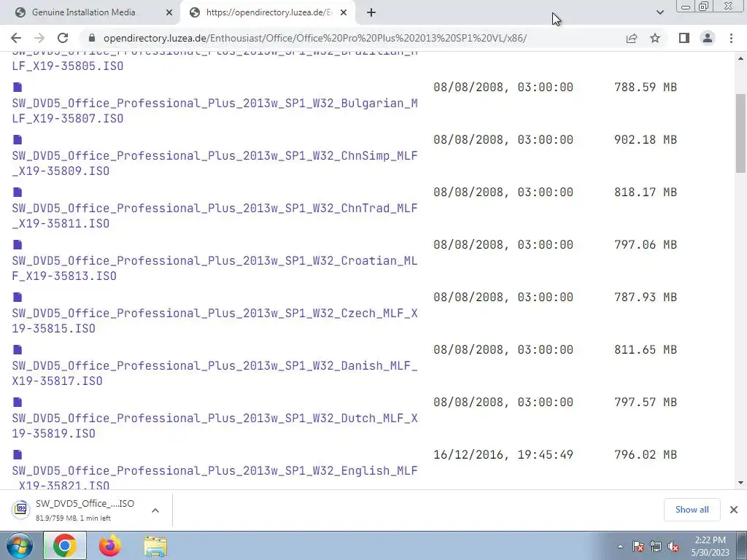747x560 pixels.
Task: Download the ChnSimp X19-35809 ISO
Action: pyautogui.click(x=214, y=163)
